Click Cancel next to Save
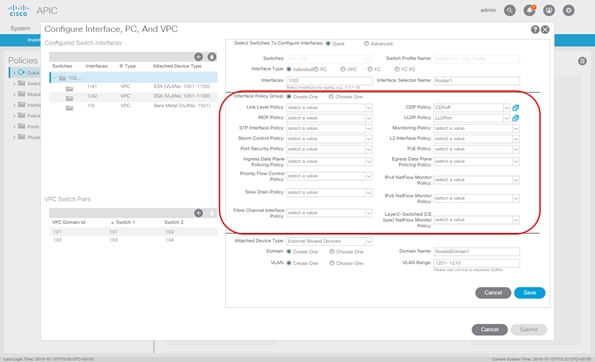Image resolution: width=595 pixels, height=362 pixels. (x=493, y=293)
